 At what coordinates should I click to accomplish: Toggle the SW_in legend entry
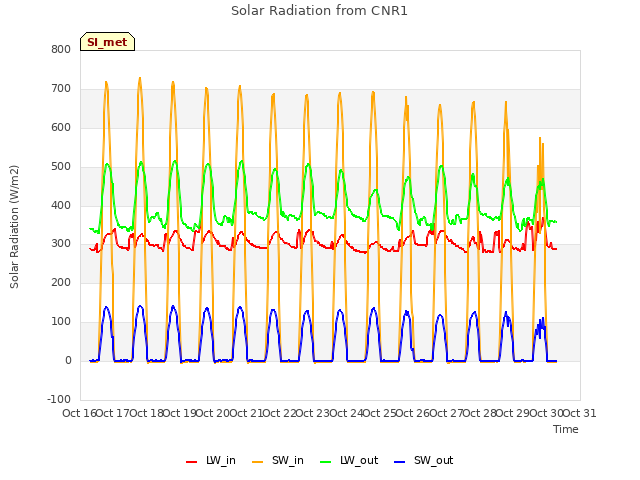point(278,460)
